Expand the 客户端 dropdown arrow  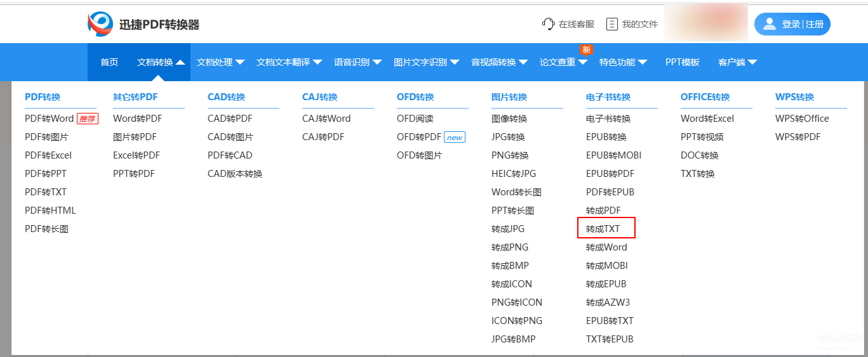coord(752,62)
